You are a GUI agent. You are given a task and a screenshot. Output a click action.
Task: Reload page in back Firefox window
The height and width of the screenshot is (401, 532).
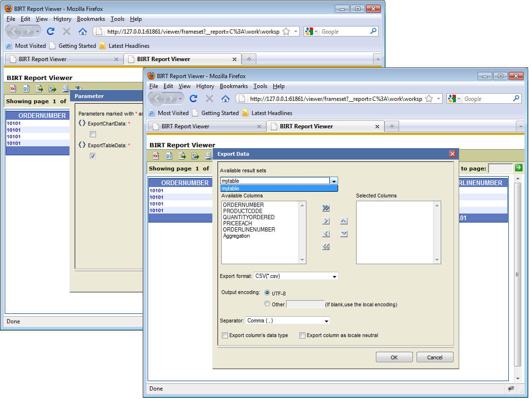51,31
